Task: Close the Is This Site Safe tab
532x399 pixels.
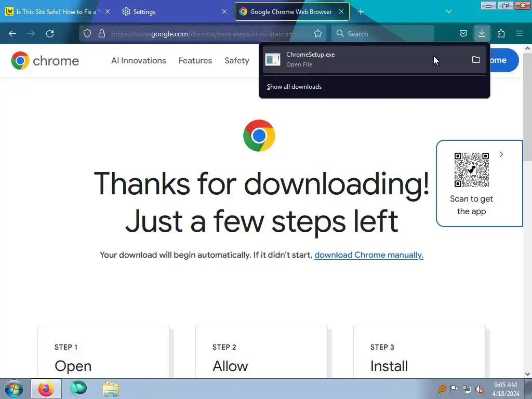Action: 108,12
